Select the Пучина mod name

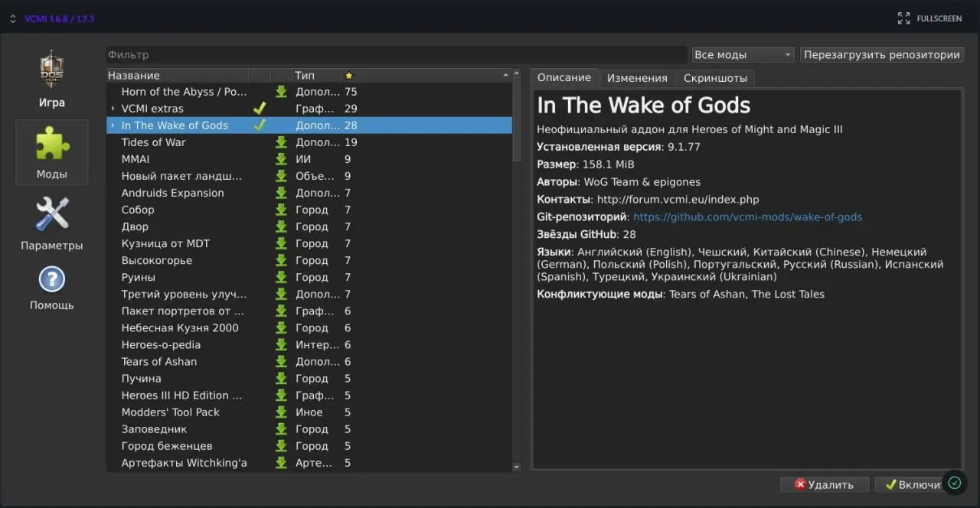(142, 378)
